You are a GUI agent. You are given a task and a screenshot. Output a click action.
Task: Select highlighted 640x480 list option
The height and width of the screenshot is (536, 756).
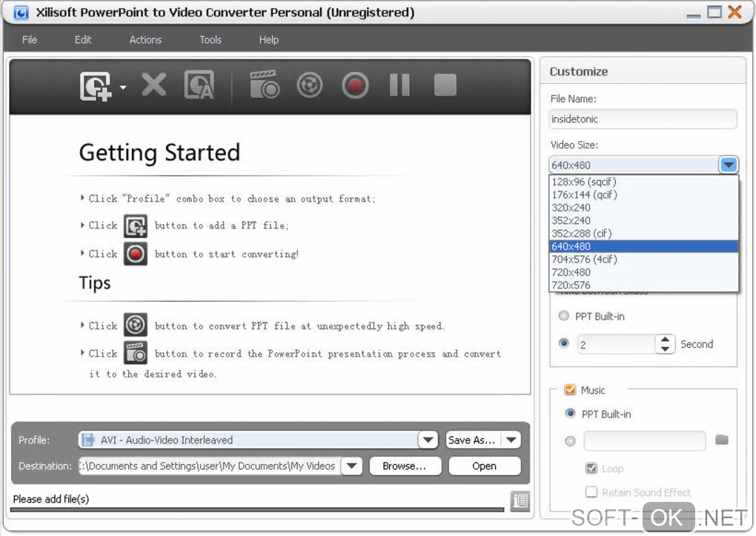[643, 247]
